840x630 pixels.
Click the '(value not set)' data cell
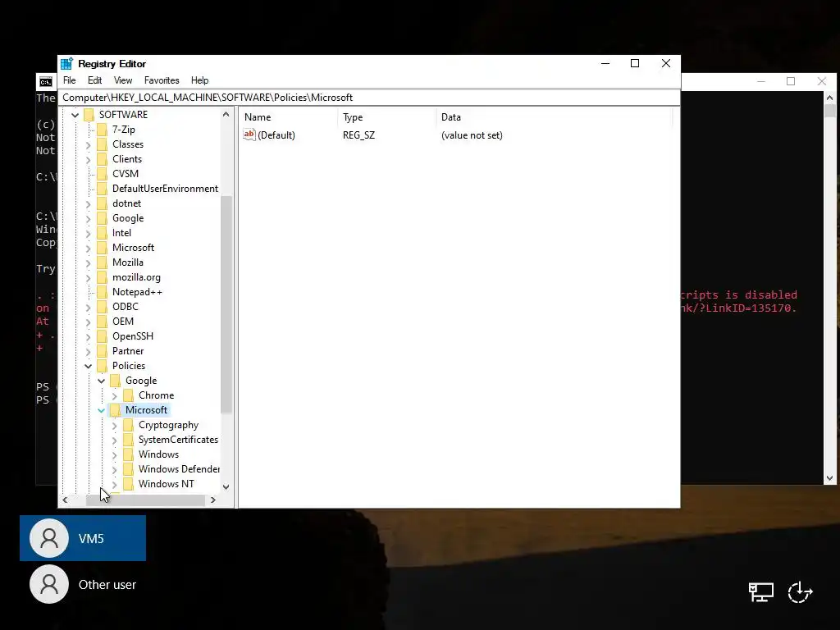472,135
